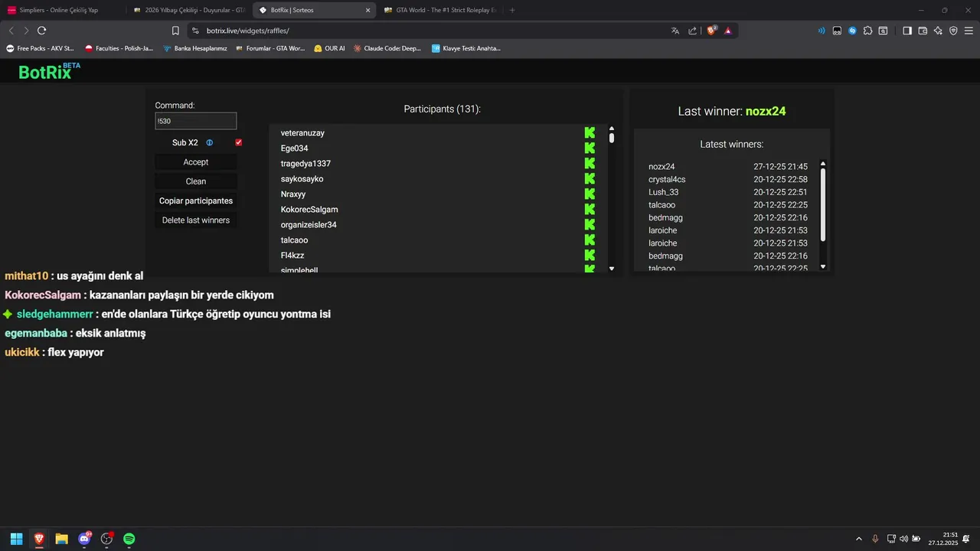Select participant Fl4kzz
This screenshot has height=551, width=980.
coord(292,255)
